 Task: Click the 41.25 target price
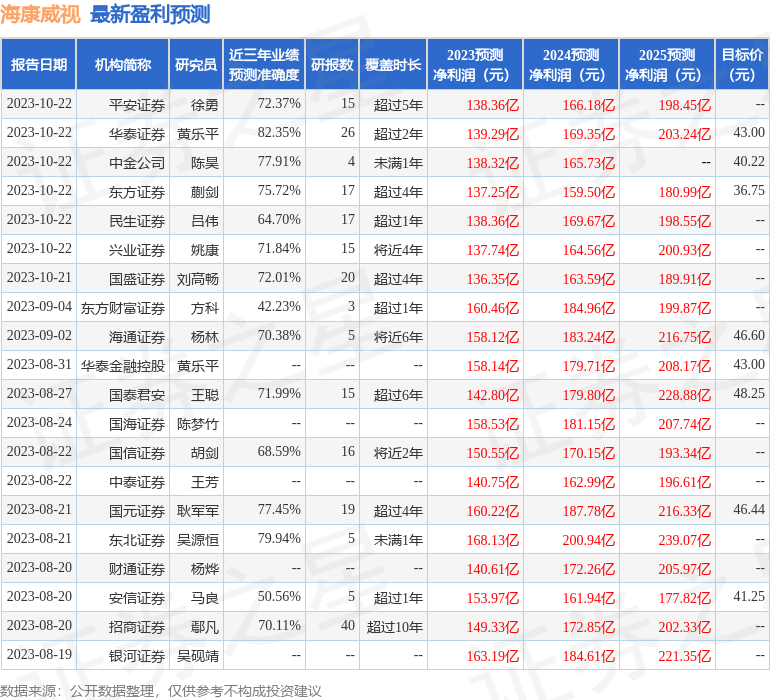pyautogui.click(x=749, y=596)
